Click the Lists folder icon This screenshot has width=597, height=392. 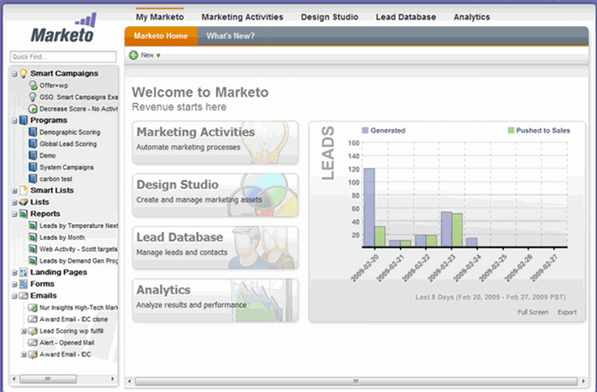click(24, 202)
